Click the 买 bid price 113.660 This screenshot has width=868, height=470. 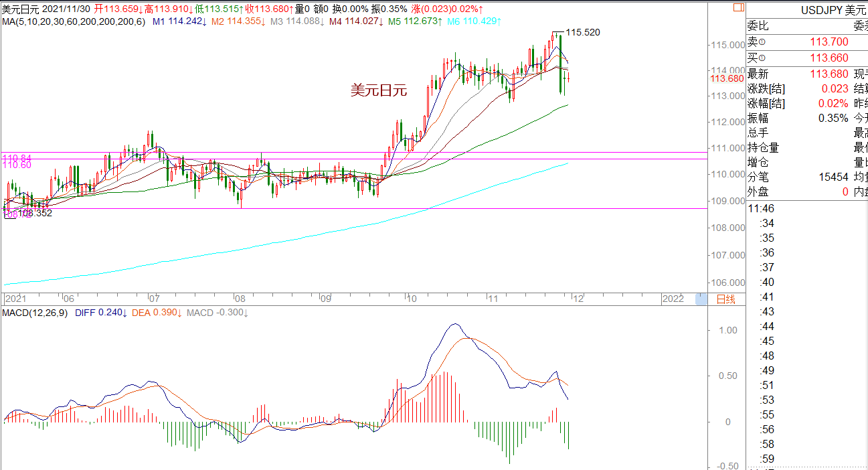point(829,58)
